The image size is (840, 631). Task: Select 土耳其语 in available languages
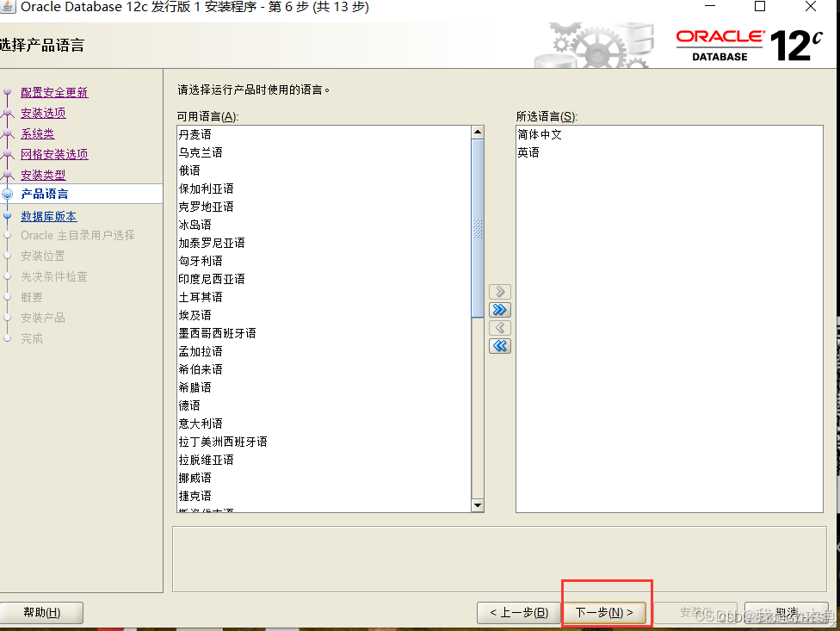click(x=324, y=297)
